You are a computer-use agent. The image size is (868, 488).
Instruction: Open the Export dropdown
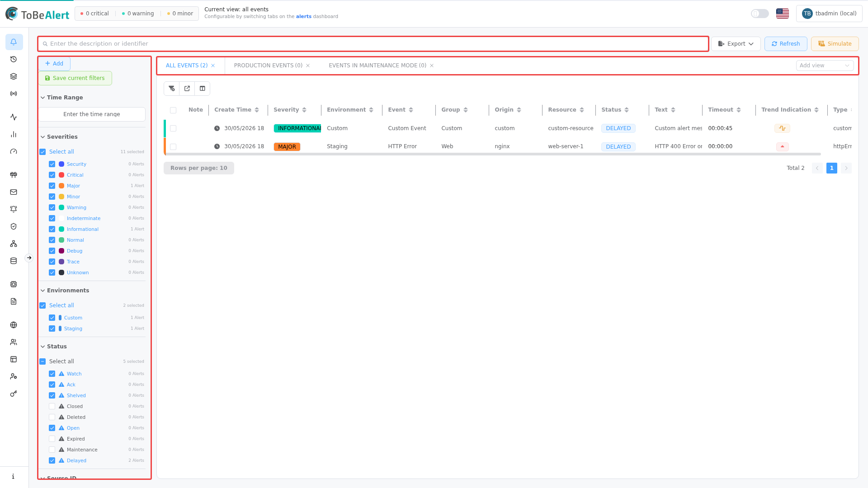[736, 44]
